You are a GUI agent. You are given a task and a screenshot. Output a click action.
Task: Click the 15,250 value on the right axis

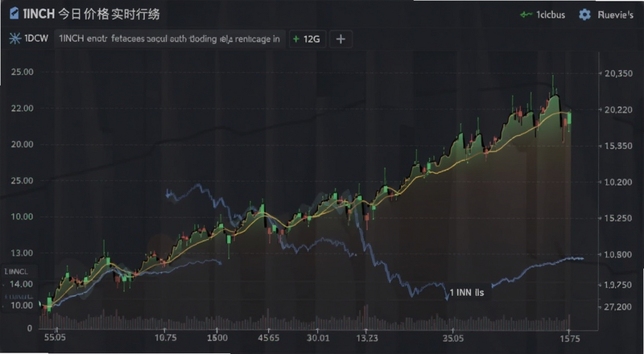619,218
